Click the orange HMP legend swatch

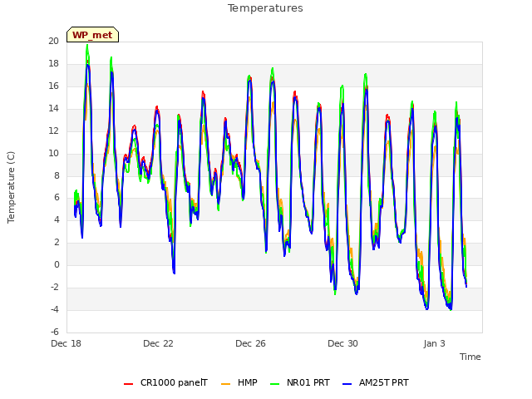point(225,384)
